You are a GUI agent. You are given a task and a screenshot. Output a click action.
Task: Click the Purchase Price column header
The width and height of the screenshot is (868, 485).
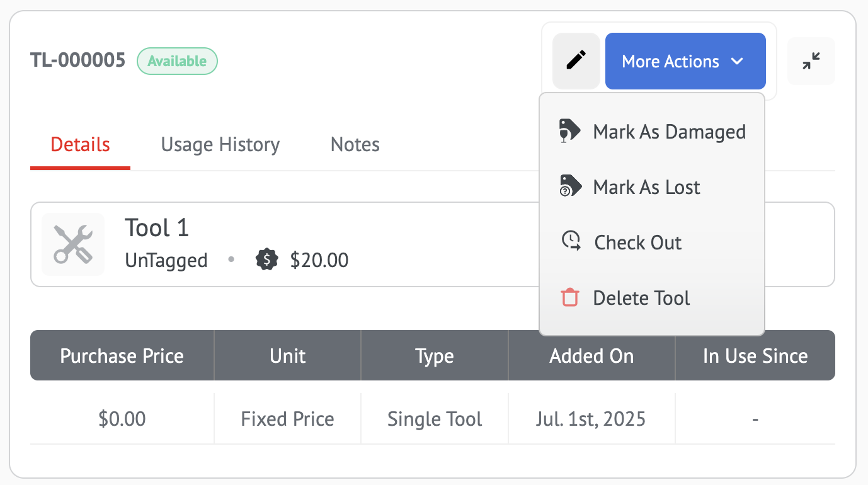pos(122,356)
